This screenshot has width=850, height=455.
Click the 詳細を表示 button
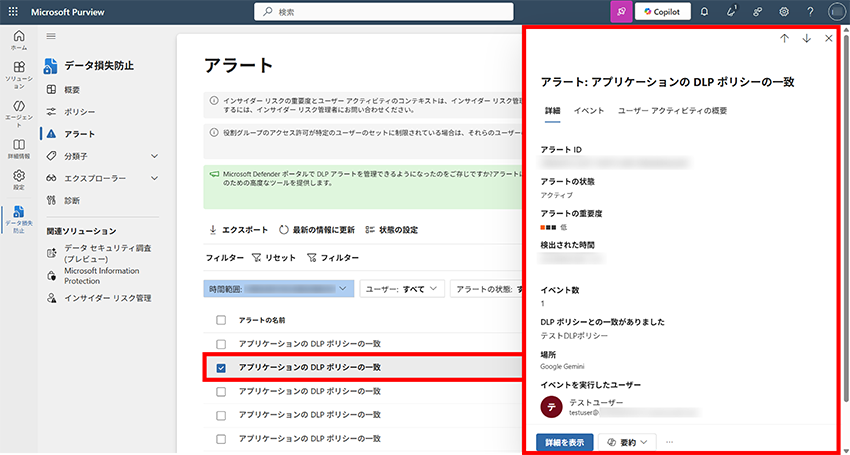click(564, 441)
